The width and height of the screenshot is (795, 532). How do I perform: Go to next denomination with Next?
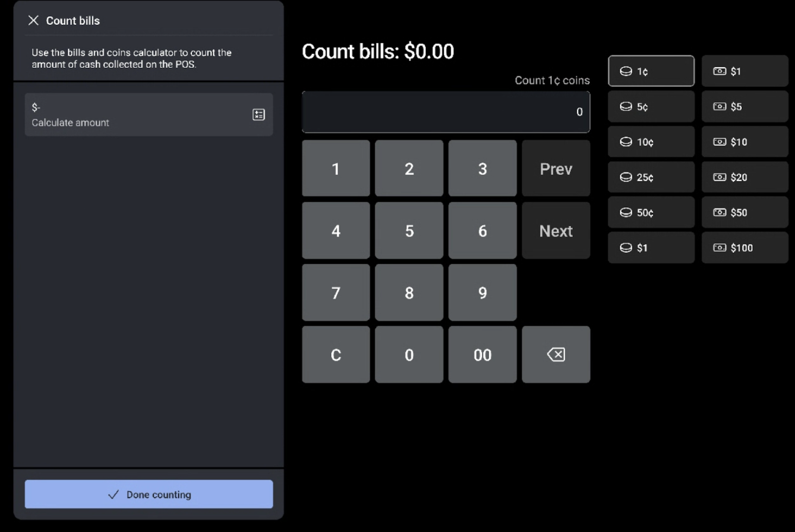pos(556,231)
